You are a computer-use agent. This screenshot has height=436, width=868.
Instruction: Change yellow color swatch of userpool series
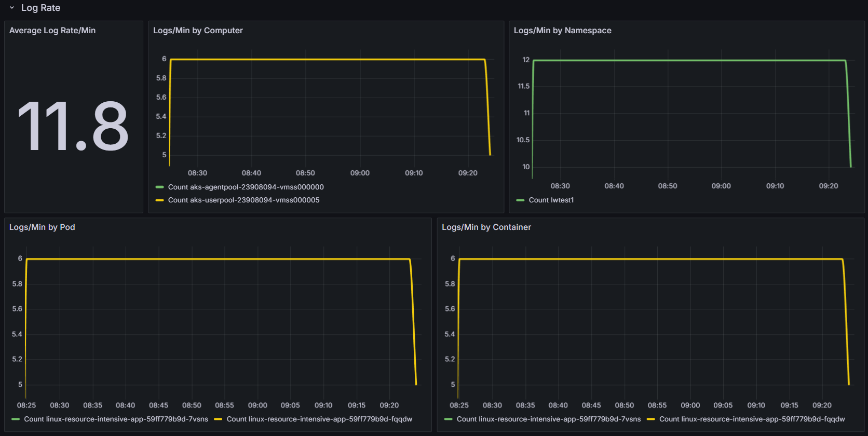click(160, 200)
